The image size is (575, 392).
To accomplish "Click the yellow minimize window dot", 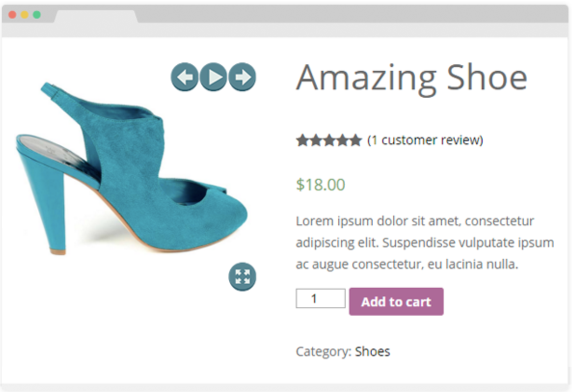I will 25,15.
